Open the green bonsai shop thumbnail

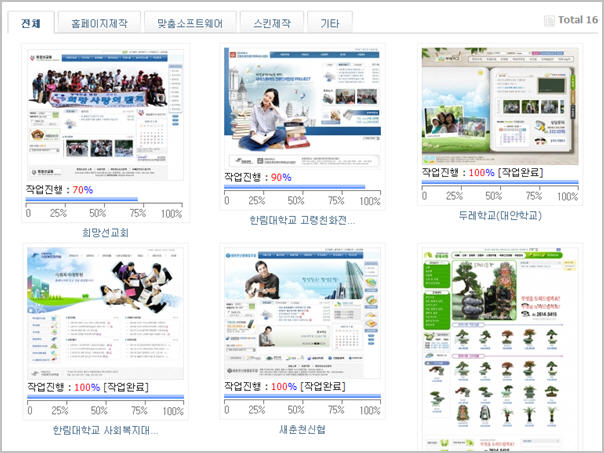pos(500,349)
